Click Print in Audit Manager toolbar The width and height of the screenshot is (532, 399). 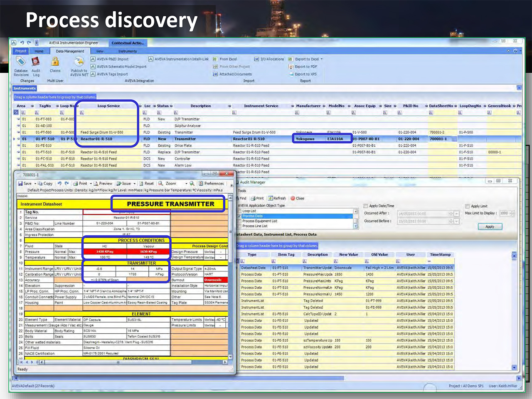coord(257,198)
